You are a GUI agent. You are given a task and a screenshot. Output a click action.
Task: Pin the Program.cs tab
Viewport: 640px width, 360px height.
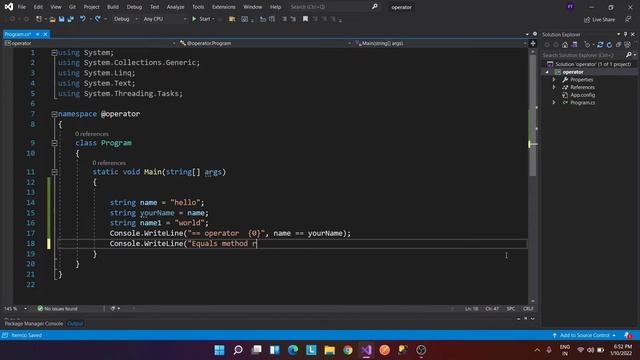coord(38,34)
